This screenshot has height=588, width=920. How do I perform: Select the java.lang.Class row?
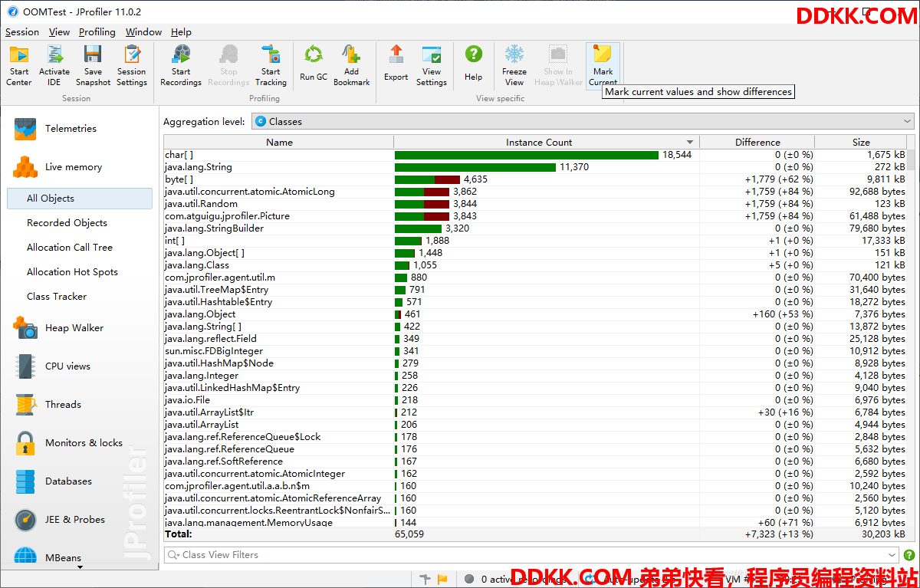[x=535, y=265]
